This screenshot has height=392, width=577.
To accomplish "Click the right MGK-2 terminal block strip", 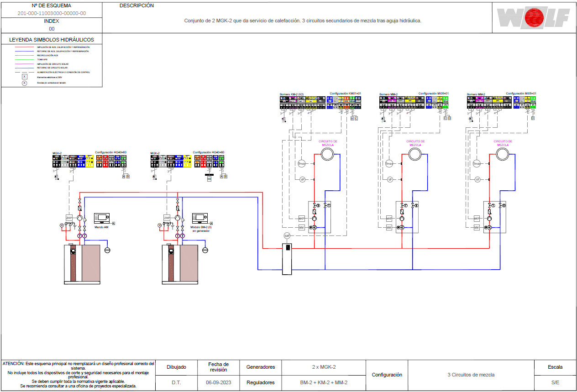I will (187, 161).
